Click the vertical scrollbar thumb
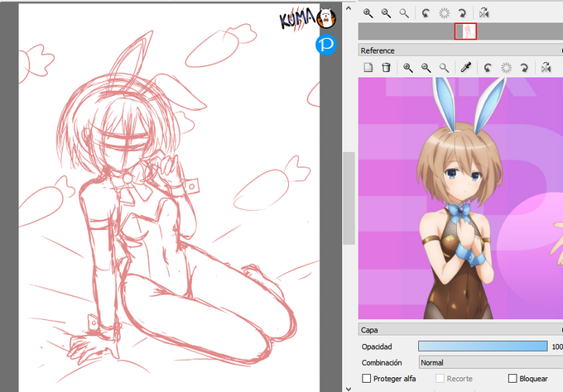563x392 pixels. tap(349, 198)
